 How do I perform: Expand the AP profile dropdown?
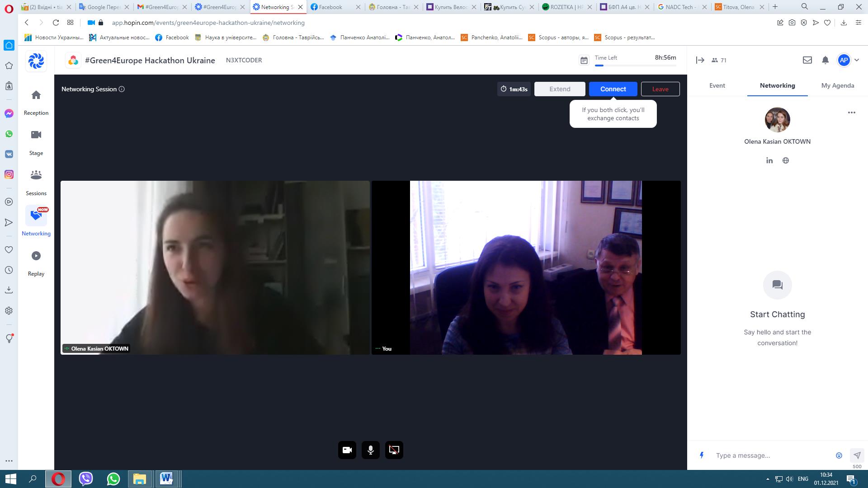857,60
